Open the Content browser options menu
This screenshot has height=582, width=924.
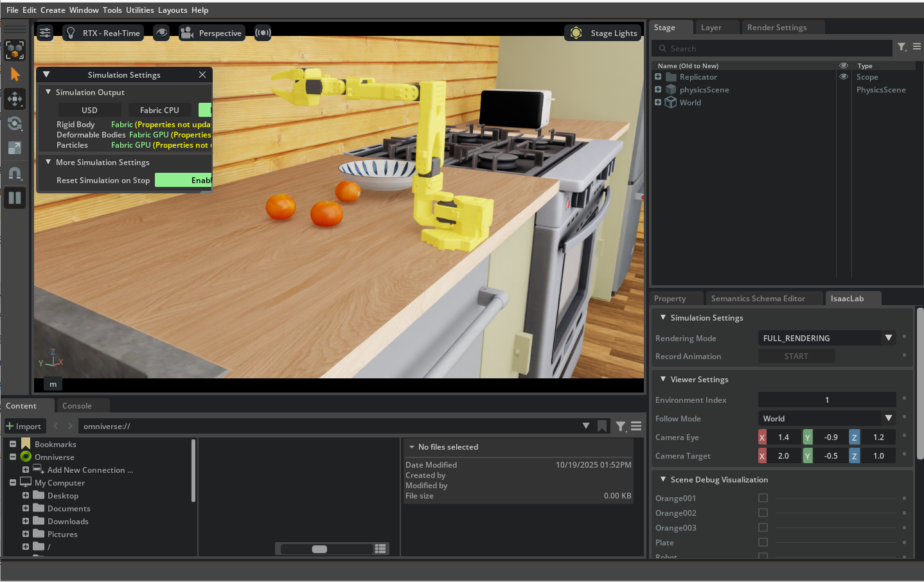pyautogui.click(x=636, y=426)
